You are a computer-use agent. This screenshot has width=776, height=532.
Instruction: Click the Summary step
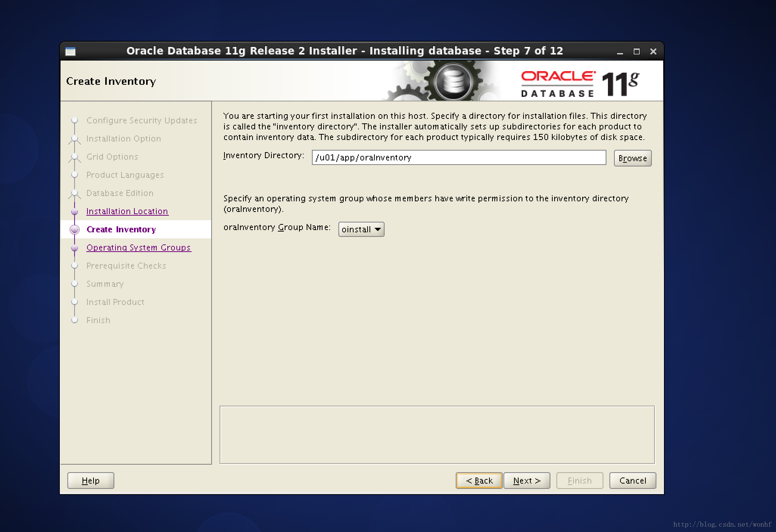coord(105,284)
